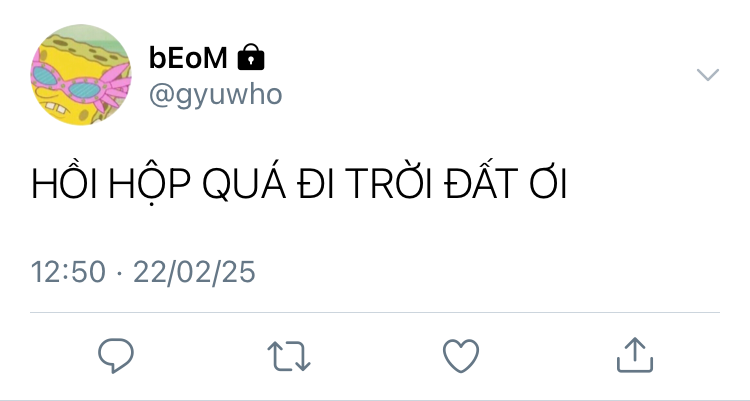750x401 pixels.
Task: Share bEoM's tweet externally
Action: tap(635, 355)
